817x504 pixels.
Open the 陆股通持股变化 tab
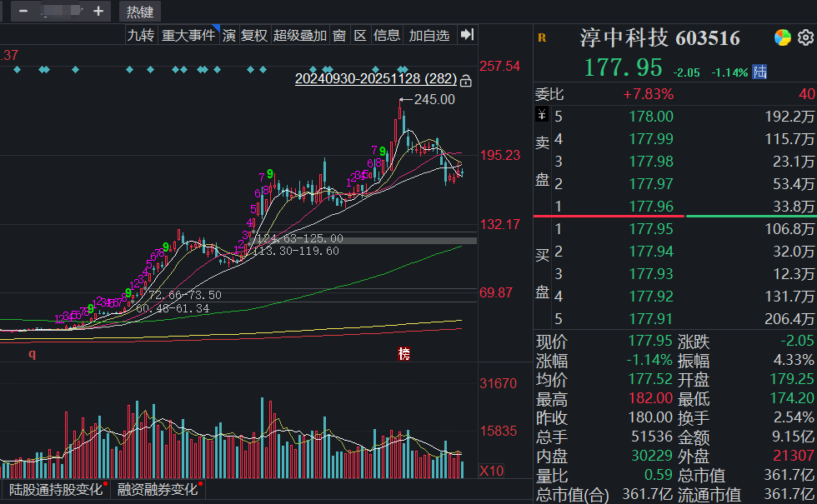pyautogui.click(x=56, y=490)
